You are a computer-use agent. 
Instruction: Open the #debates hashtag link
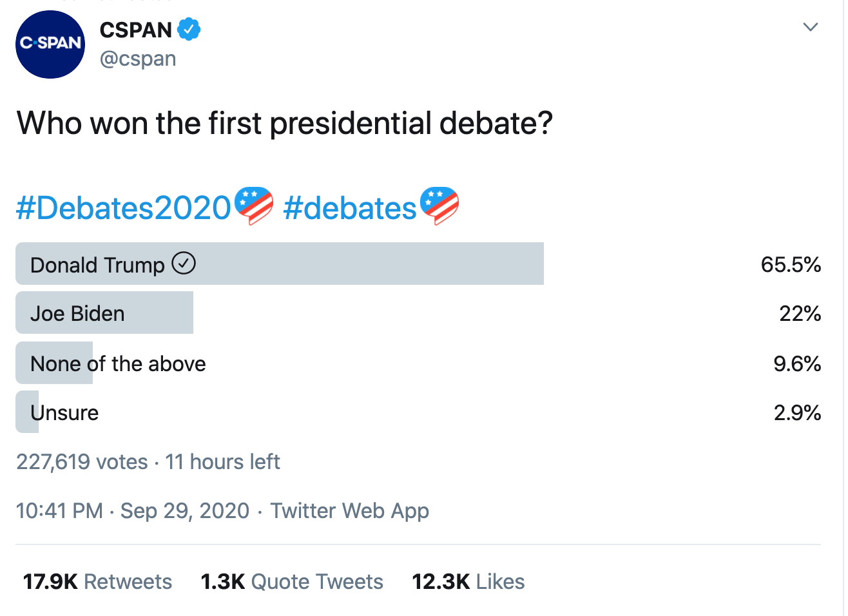click(350, 208)
